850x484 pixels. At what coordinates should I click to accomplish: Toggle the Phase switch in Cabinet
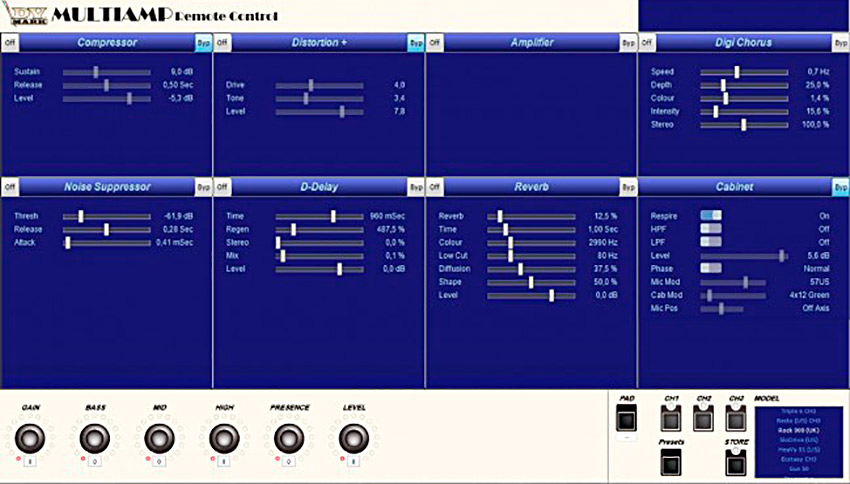[x=711, y=268]
